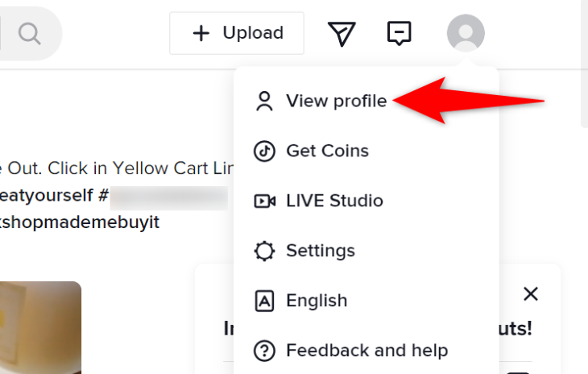This screenshot has height=374, width=588.
Task: Click the Settings gear icon
Action: click(x=264, y=251)
